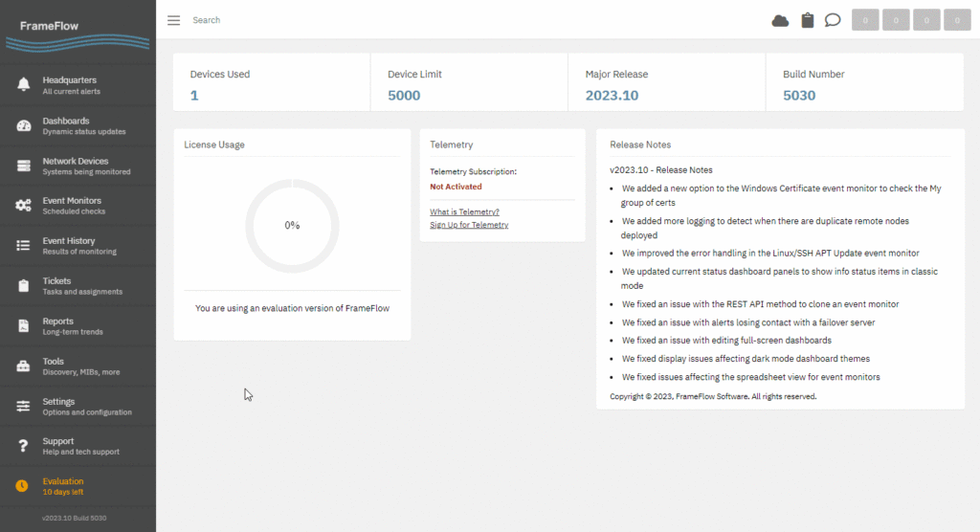This screenshot has height=532, width=980.
Task: Open the Dashboards gauge icon
Action: [x=23, y=125]
